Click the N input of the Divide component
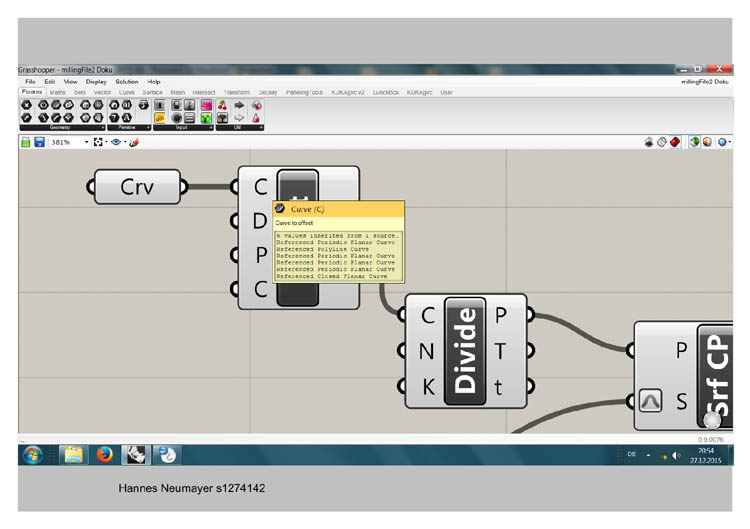The width and height of the screenshot is (750, 529). 427,351
